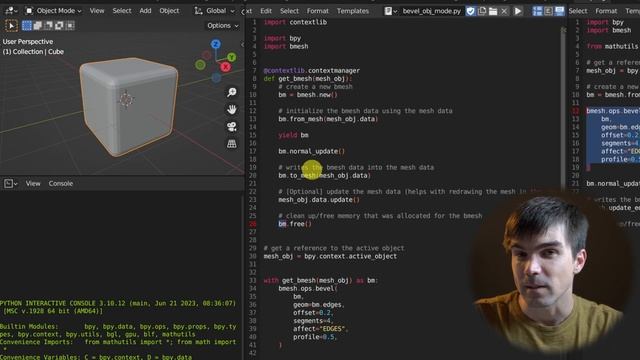Screen dimensions: 640x360
Task: Unlink the text with the X icon
Action: (504, 11)
